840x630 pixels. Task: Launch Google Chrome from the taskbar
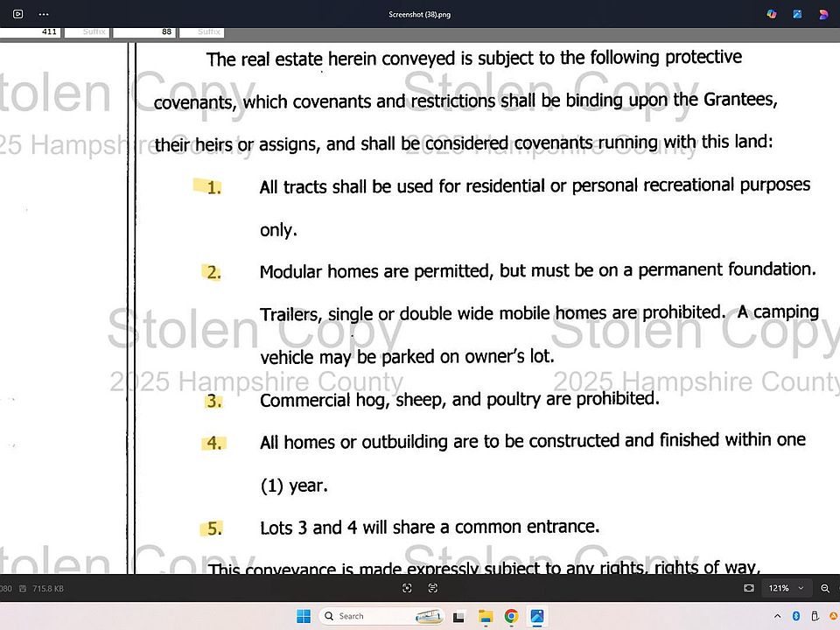tap(511, 616)
